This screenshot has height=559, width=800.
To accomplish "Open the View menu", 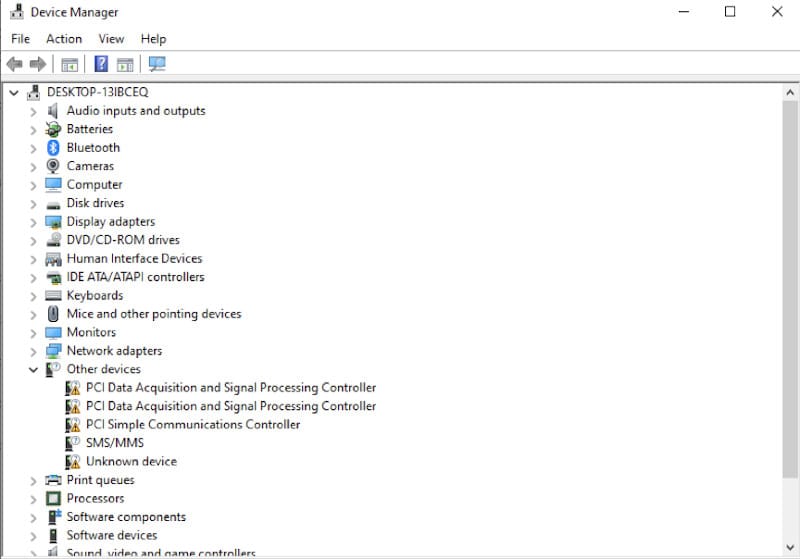I will pos(111,39).
